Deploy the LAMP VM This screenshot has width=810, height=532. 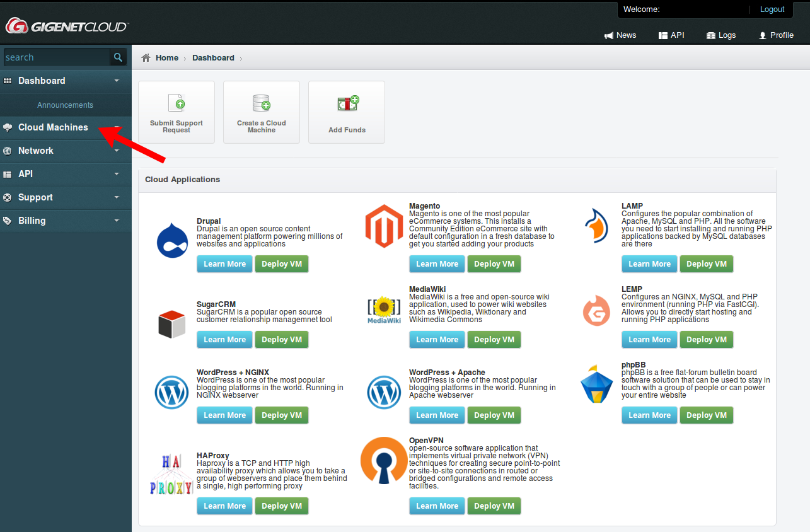click(x=707, y=264)
